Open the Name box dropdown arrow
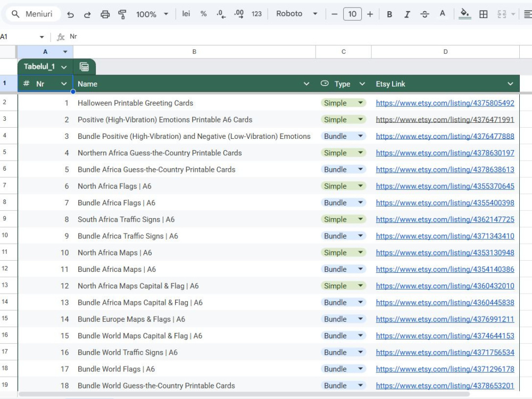The image size is (532, 399). coord(41,37)
